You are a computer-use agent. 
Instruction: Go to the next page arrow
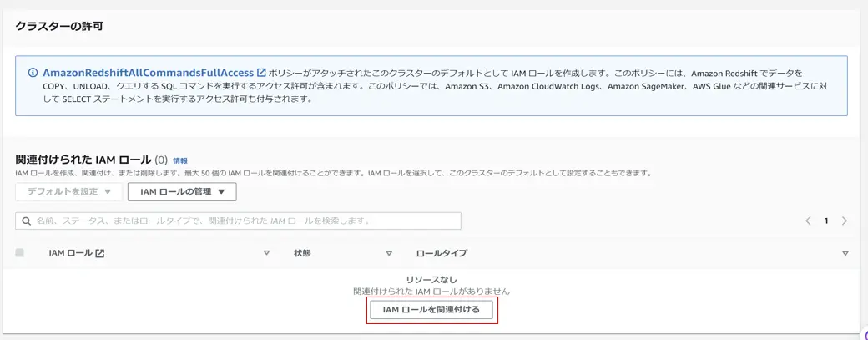pyautogui.click(x=844, y=221)
